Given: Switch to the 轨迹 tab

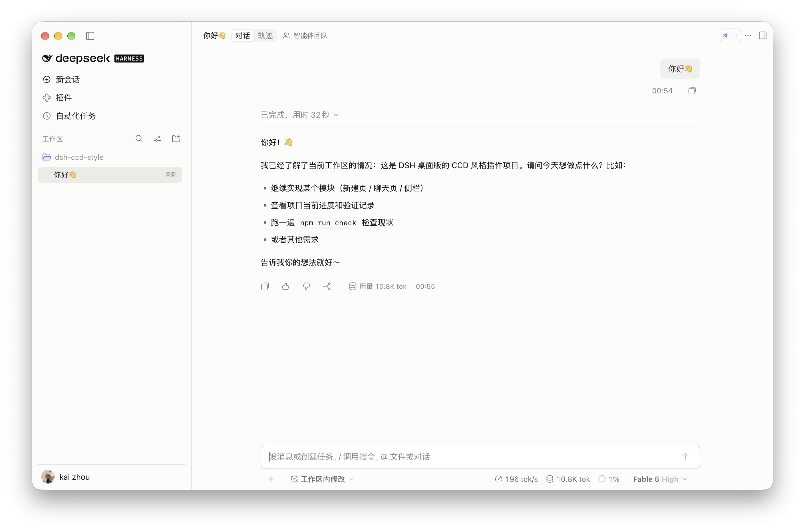Looking at the screenshot, I should click(265, 36).
